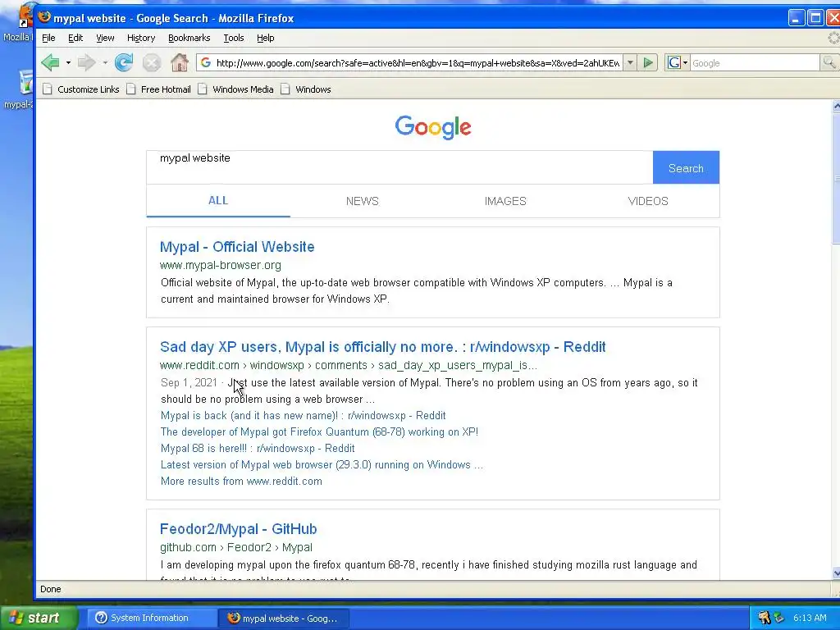Click the scrollbar up arrow

(x=836, y=107)
